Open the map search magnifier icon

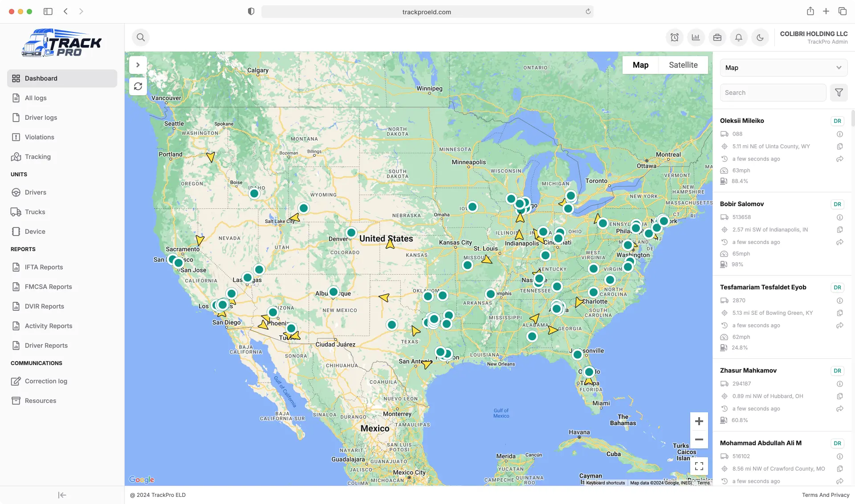click(x=141, y=37)
